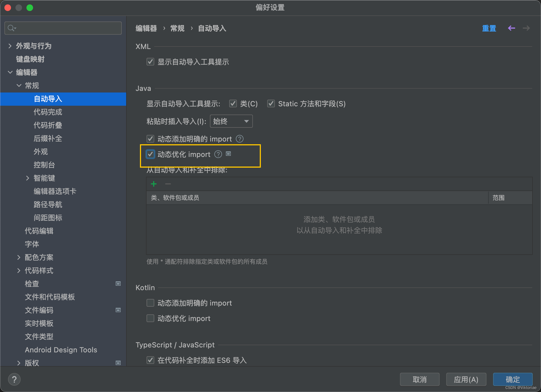Click project icon beside 版权 in sidebar
Screen dimensions: 541x392
pos(118,363)
